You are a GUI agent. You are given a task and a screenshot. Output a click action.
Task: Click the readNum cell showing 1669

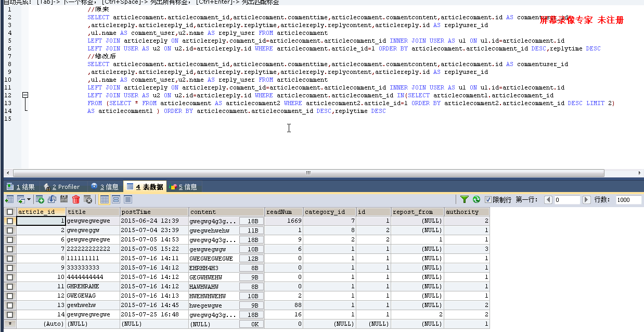click(x=284, y=221)
